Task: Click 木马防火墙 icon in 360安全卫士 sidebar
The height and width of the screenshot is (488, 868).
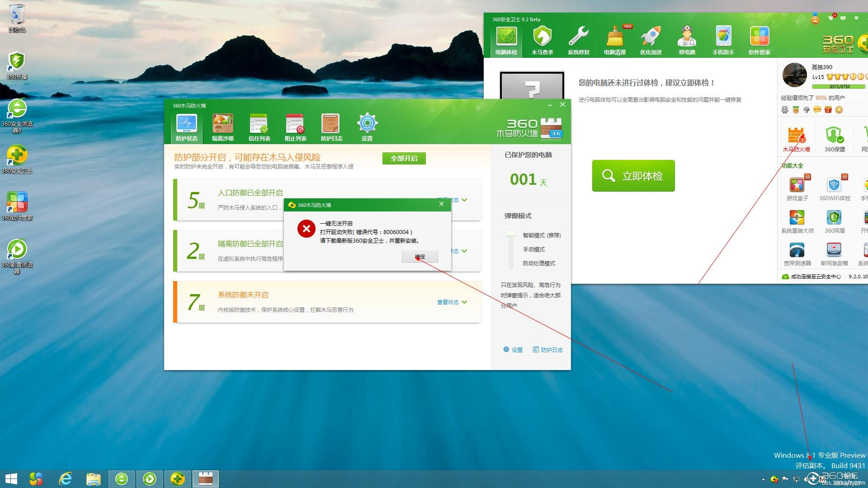Action: click(796, 139)
